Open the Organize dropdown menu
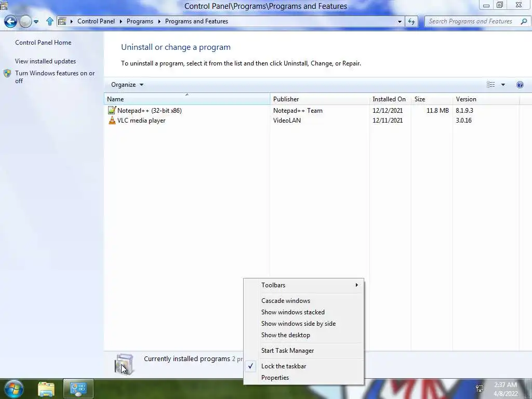532x399 pixels. [x=127, y=85]
